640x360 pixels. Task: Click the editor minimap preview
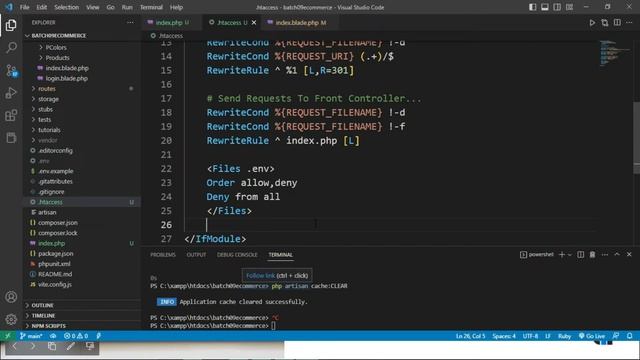(x=615, y=53)
